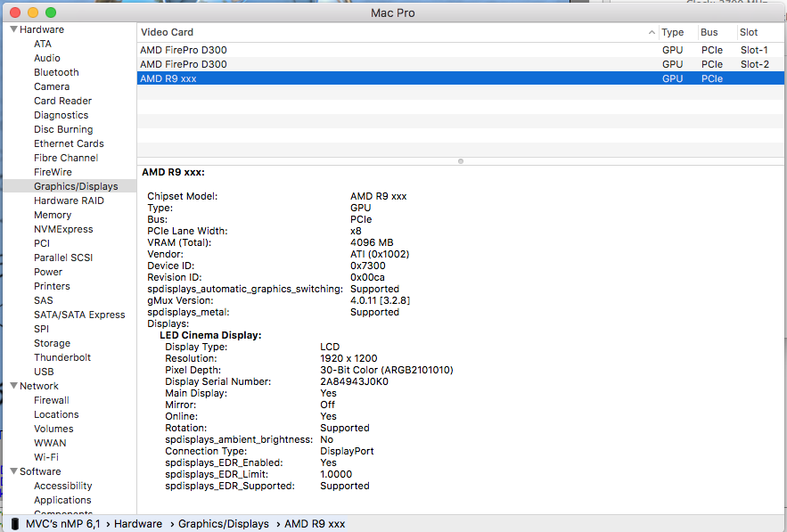Viewport: 787px width, 532px height.
Task: Open SAS in the sidebar
Action: (x=43, y=300)
